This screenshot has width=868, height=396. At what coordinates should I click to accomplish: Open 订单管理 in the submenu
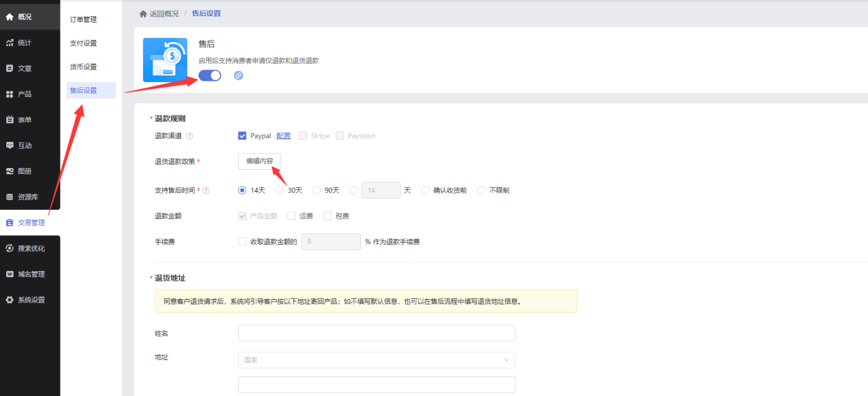[83, 20]
